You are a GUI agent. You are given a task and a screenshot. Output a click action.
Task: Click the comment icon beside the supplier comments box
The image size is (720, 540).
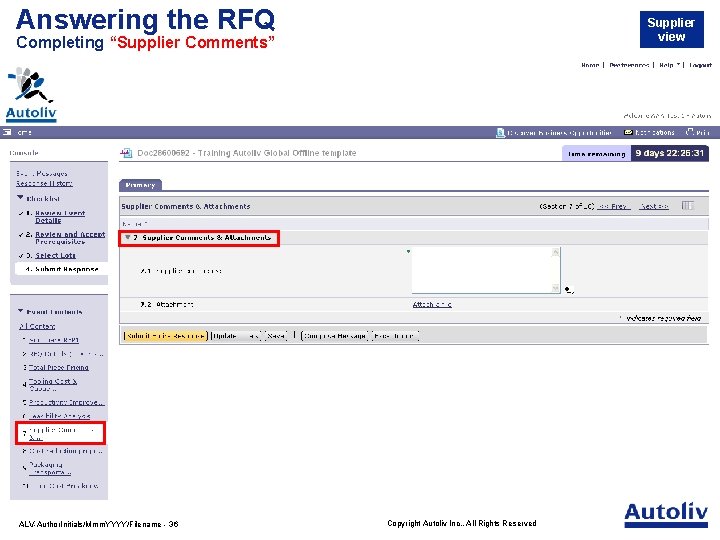tap(569, 290)
